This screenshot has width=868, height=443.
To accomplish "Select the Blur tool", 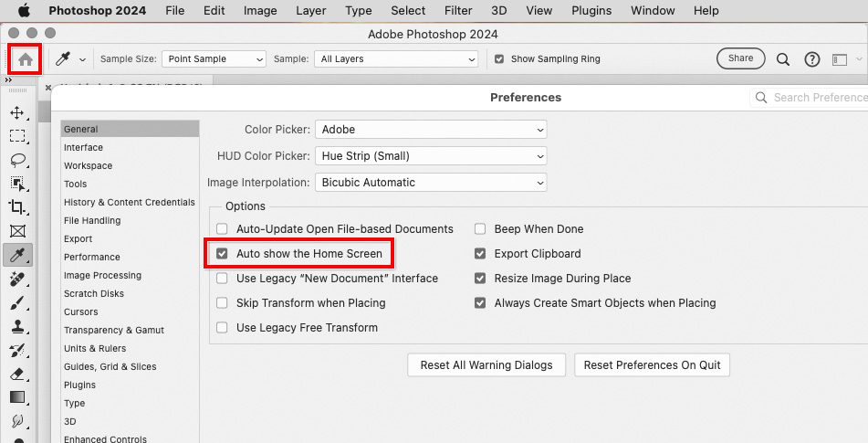I will (17, 421).
